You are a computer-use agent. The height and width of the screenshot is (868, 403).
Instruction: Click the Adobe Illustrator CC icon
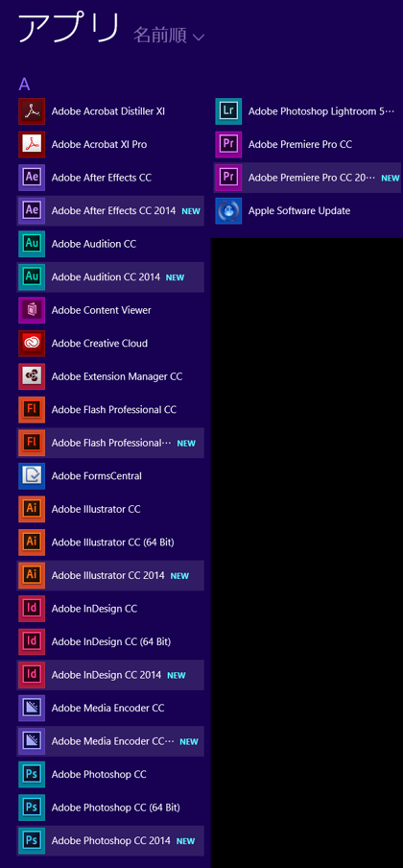[x=32, y=509]
